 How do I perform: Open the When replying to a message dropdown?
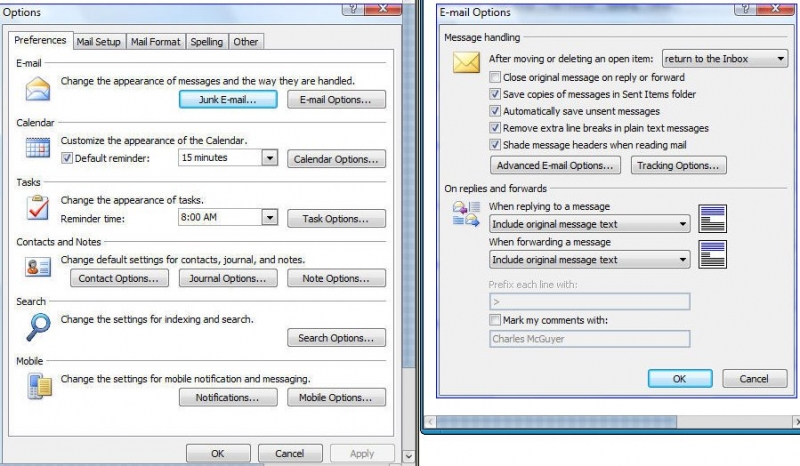click(x=589, y=224)
